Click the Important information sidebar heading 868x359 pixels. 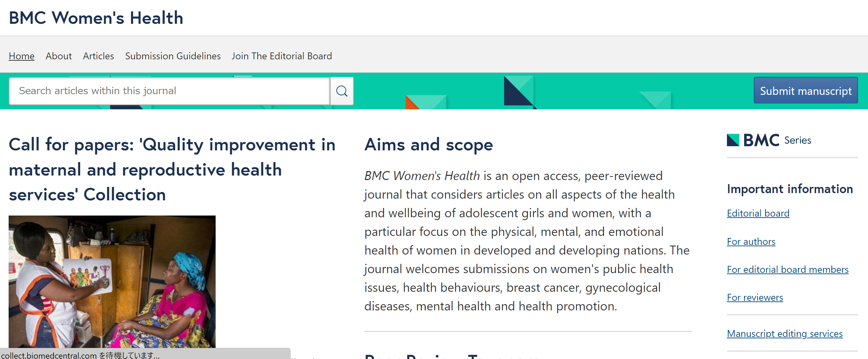coord(790,189)
